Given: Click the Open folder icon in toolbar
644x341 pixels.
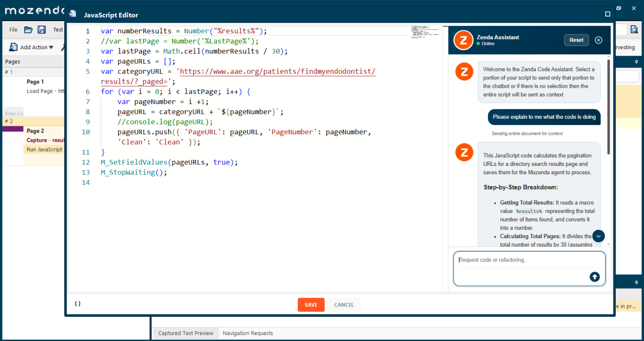Looking at the screenshot, I should click(x=28, y=30).
